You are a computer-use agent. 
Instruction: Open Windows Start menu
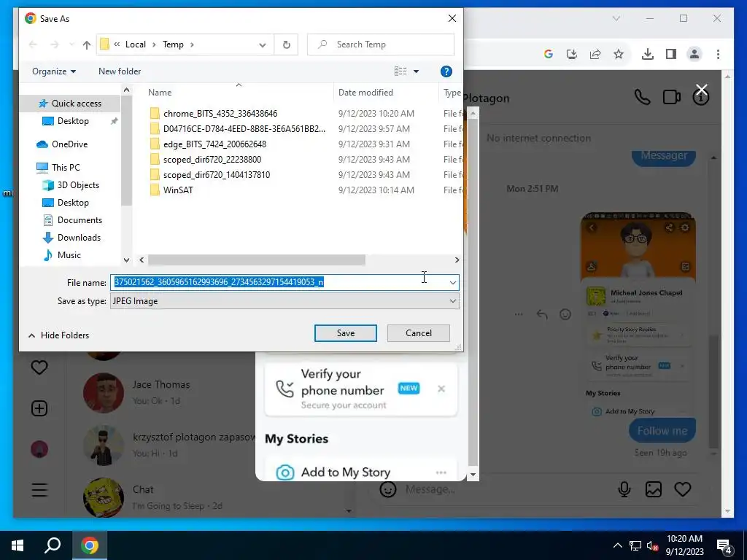click(x=18, y=545)
